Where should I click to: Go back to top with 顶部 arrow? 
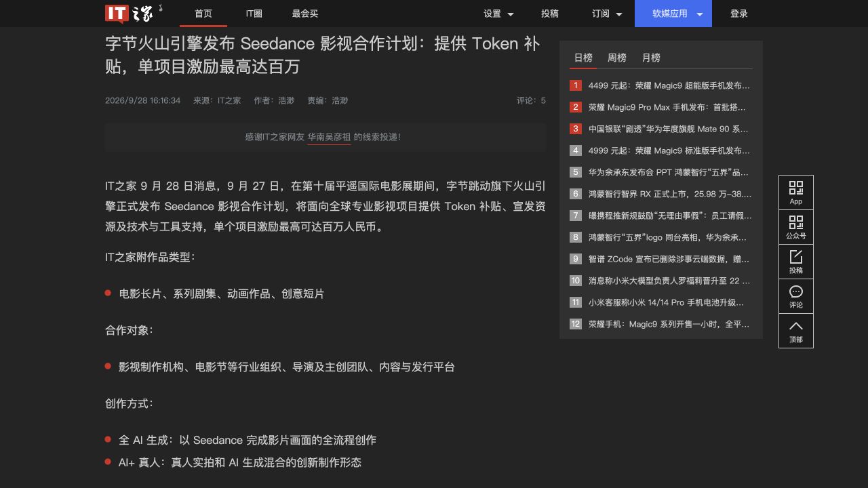pyautogui.click(x=796, y=331)
